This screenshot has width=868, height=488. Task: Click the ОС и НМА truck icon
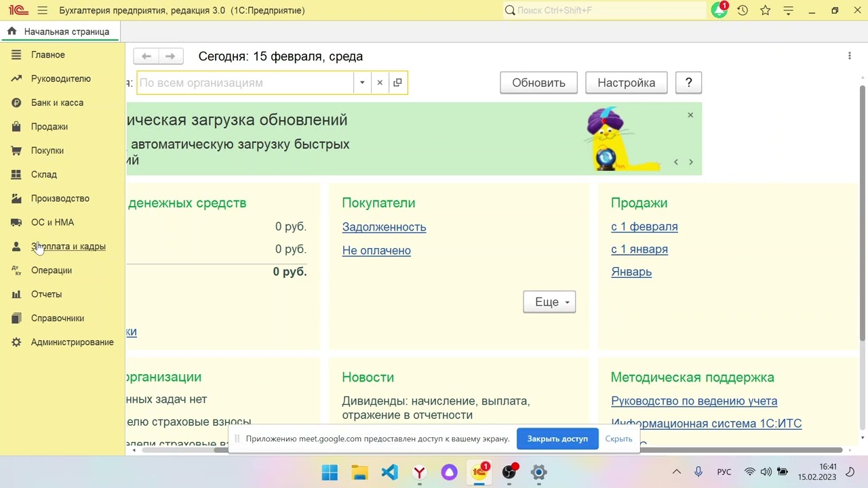(16, 222)
